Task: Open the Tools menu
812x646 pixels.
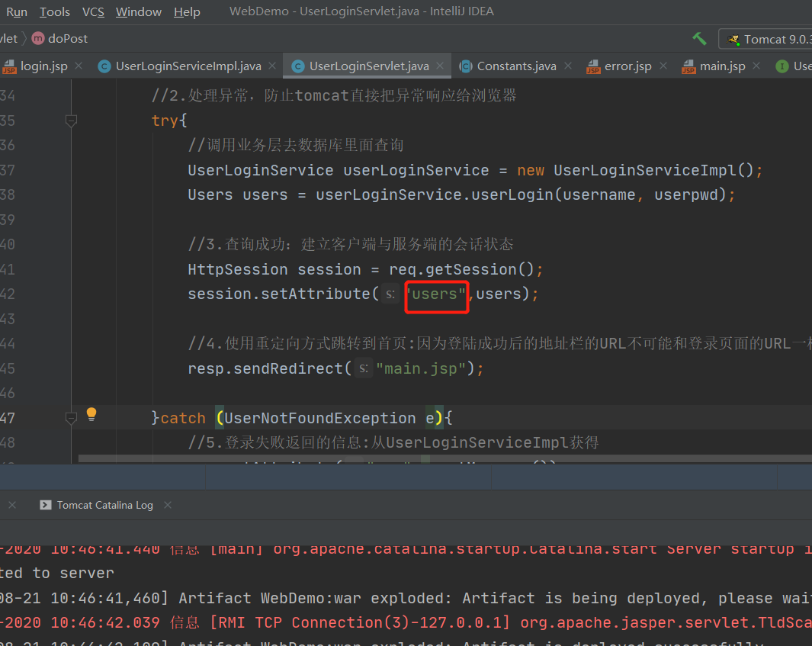Action: (54, 11)
